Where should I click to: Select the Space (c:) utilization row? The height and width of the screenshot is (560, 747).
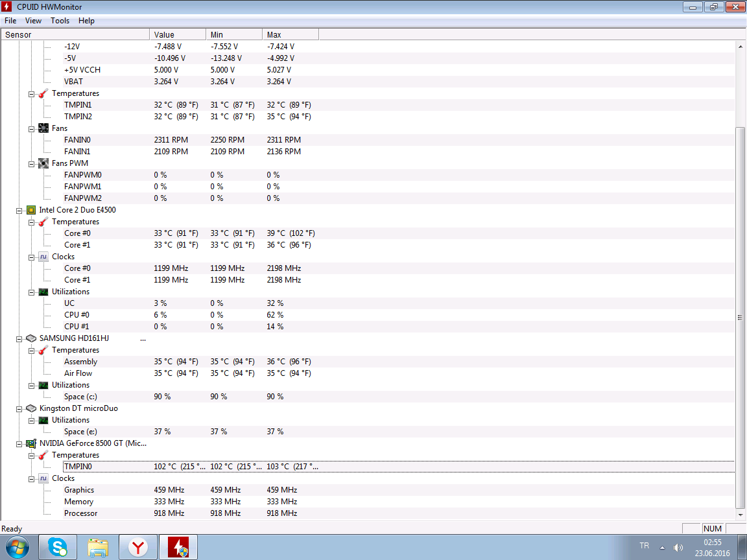click(x=399, y=397)
